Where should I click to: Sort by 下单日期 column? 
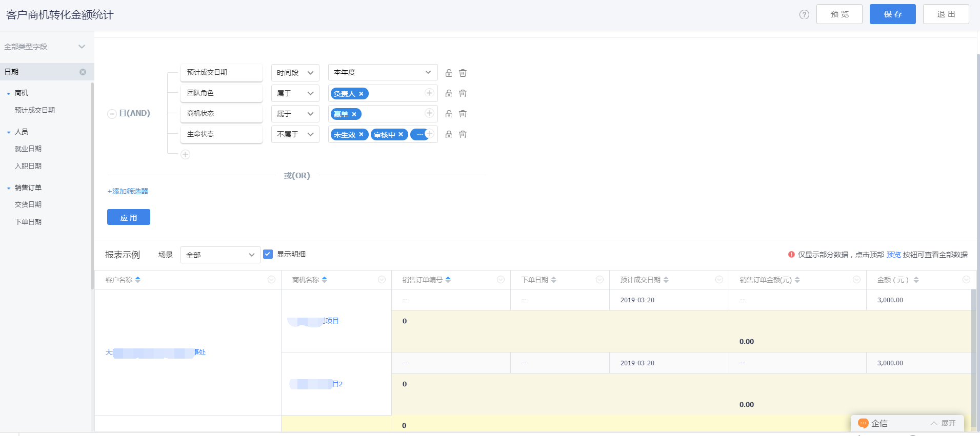554,280
